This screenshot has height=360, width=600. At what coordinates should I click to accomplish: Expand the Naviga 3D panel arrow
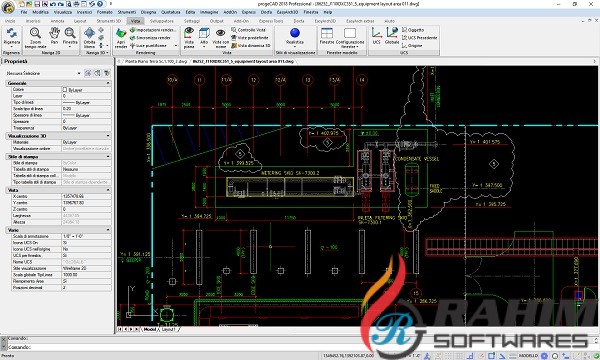(x=107, y=53)
